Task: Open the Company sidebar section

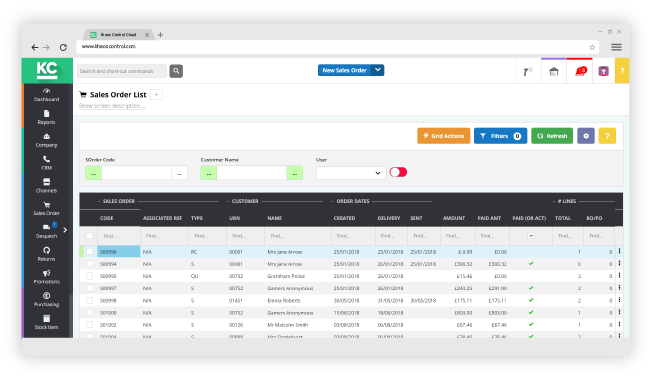Action: click(x=46, y=141)
